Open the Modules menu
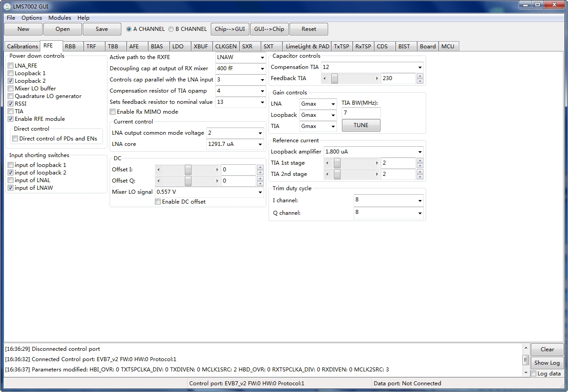Image resolution: width=568 pixels, height=392 pixels. click(60, 18)
